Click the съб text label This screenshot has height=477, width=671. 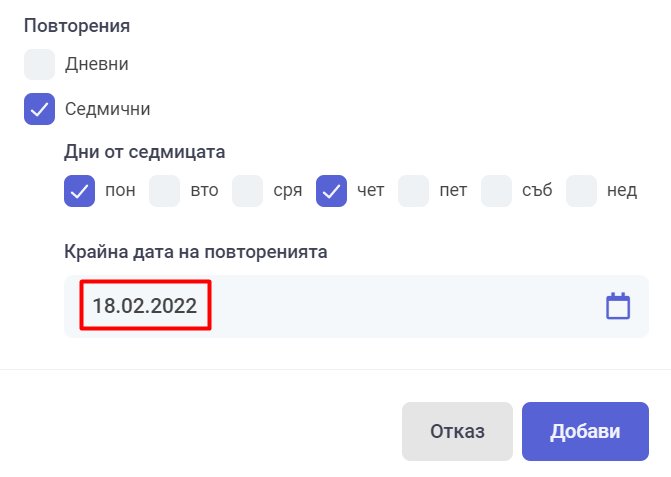coord(537,190)
